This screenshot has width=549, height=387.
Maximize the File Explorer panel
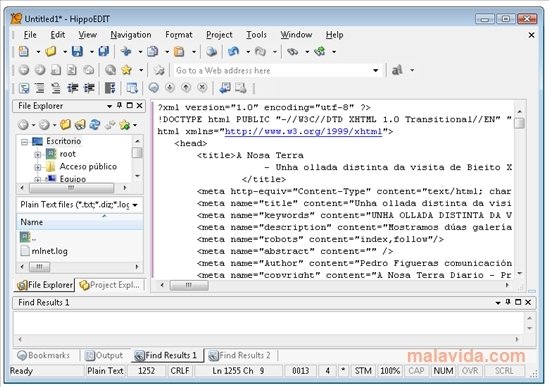tap(130, 105)
